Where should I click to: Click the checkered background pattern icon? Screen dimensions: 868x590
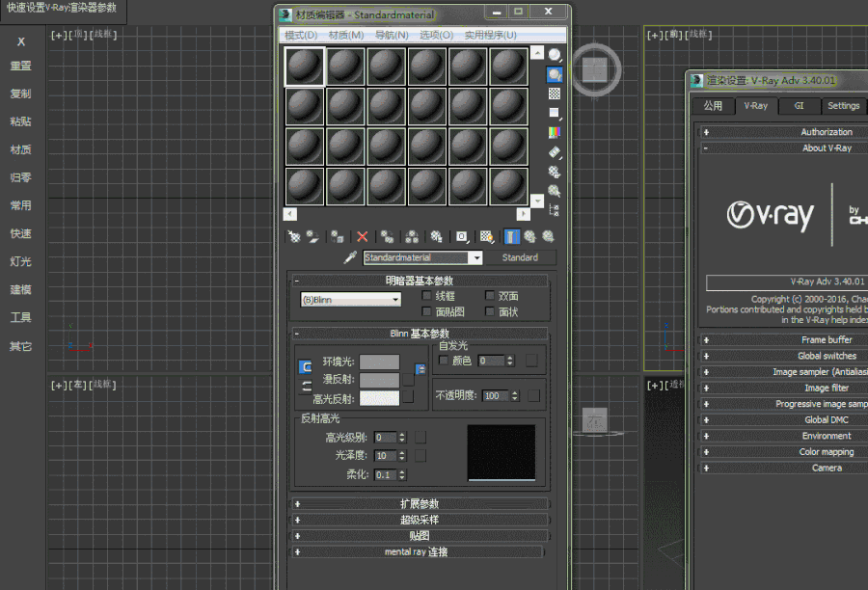click(555, 94)
